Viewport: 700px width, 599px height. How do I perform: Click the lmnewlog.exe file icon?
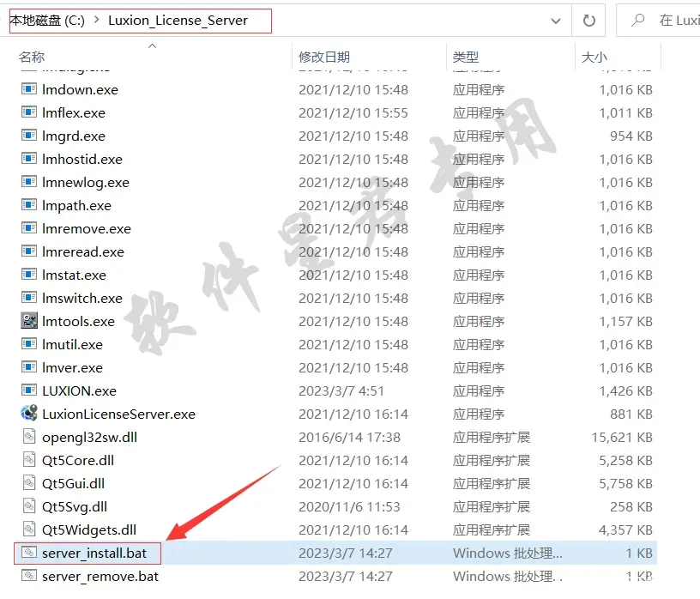29,182
